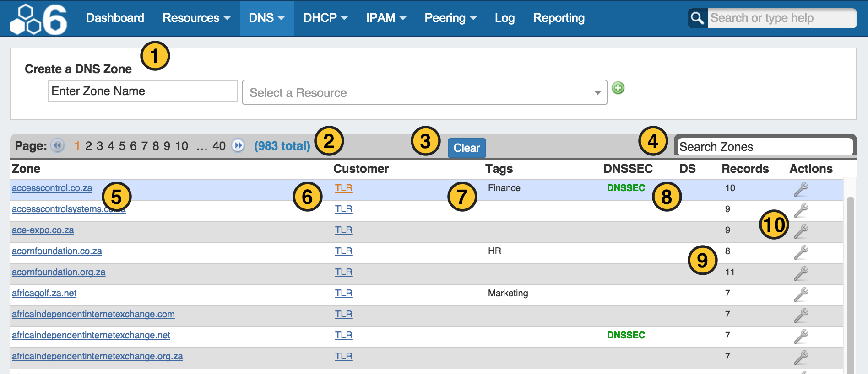Go to next page with the forward arrow

[238, 146]
